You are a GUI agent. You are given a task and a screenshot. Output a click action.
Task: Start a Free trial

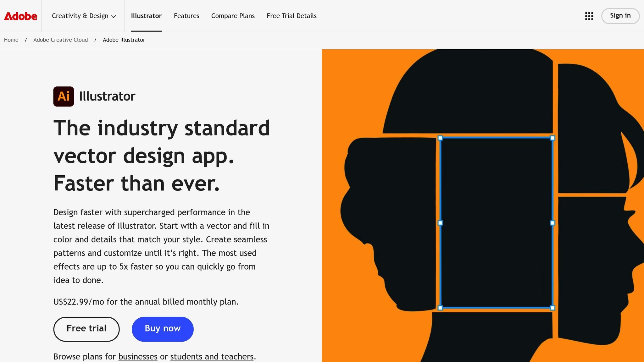point(86,329)
